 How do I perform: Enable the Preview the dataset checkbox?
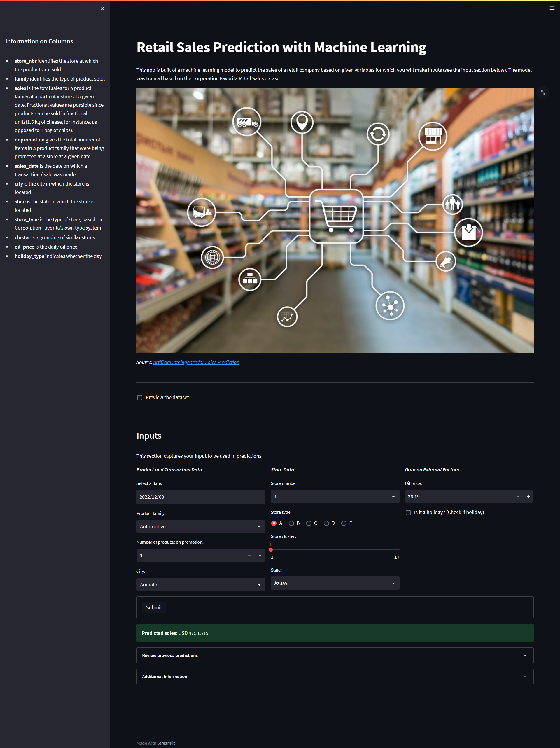(x=140, y=398)
